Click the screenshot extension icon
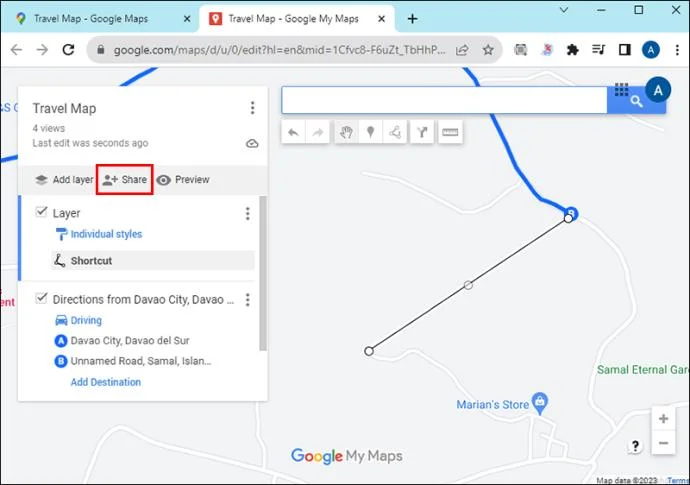The height and width of the screenshot is (485, 690). pyautogui.click(x=521, y=50)
